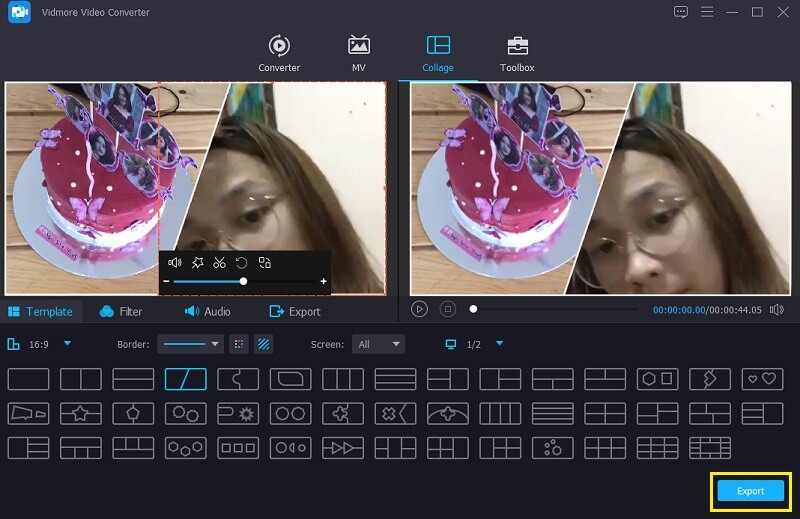Choose the hexagon and square template
The image size is (800, 519).
tap(658, 379)
